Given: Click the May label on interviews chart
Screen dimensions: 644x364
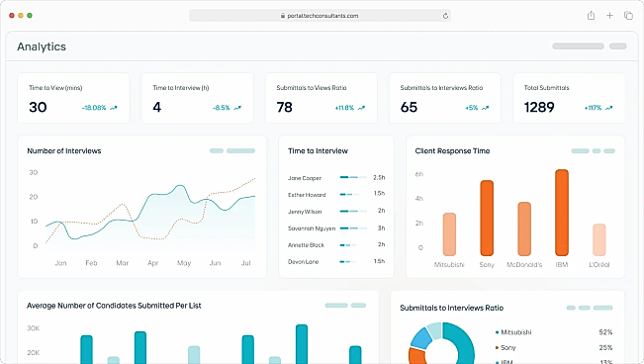Looking at the screenshot, I should tap(184, 263).
